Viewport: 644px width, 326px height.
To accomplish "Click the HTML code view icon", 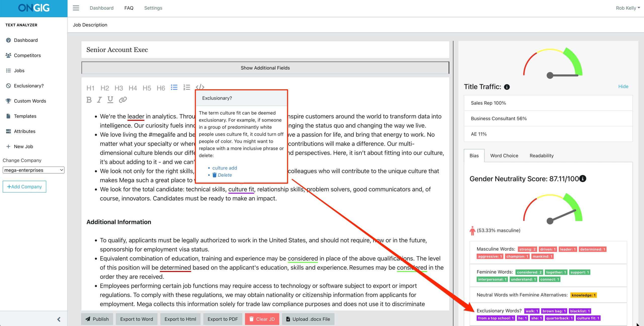I will pos(200,87).
